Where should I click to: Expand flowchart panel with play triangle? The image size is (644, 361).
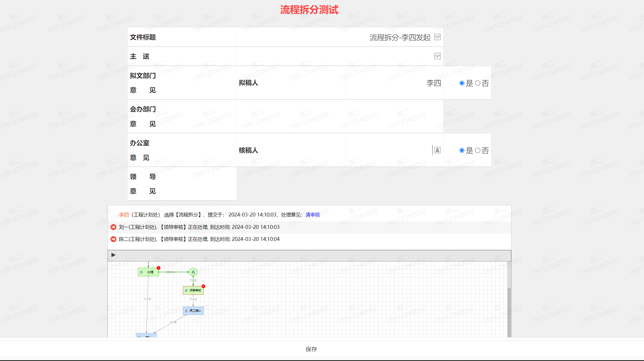pos(113,255)
